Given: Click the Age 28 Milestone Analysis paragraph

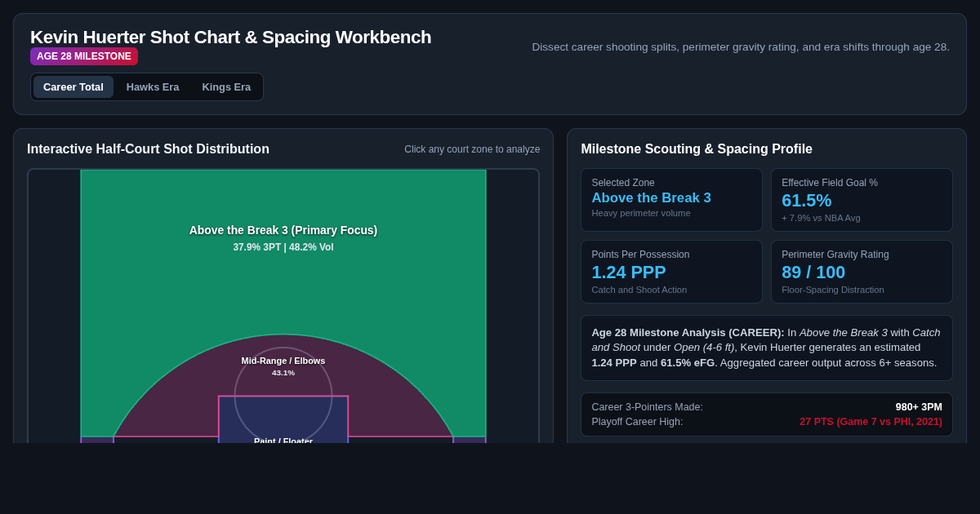Looking at the screenshot, I should pos(767,348).
